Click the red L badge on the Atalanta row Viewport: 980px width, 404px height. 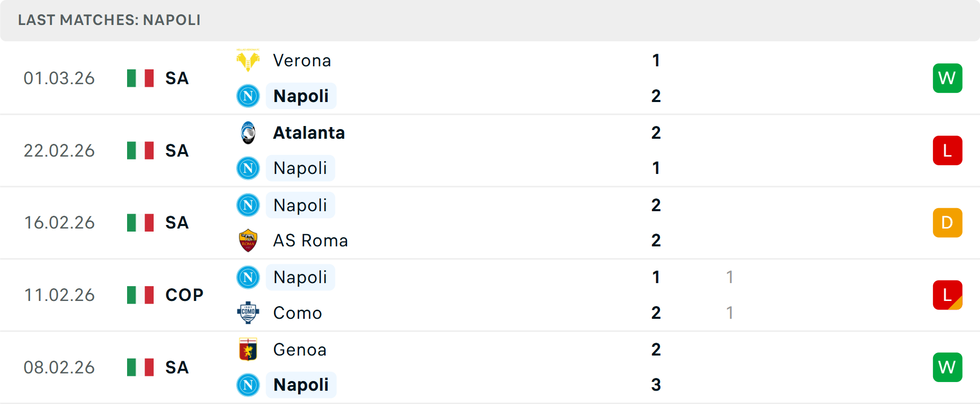point(947,150)
